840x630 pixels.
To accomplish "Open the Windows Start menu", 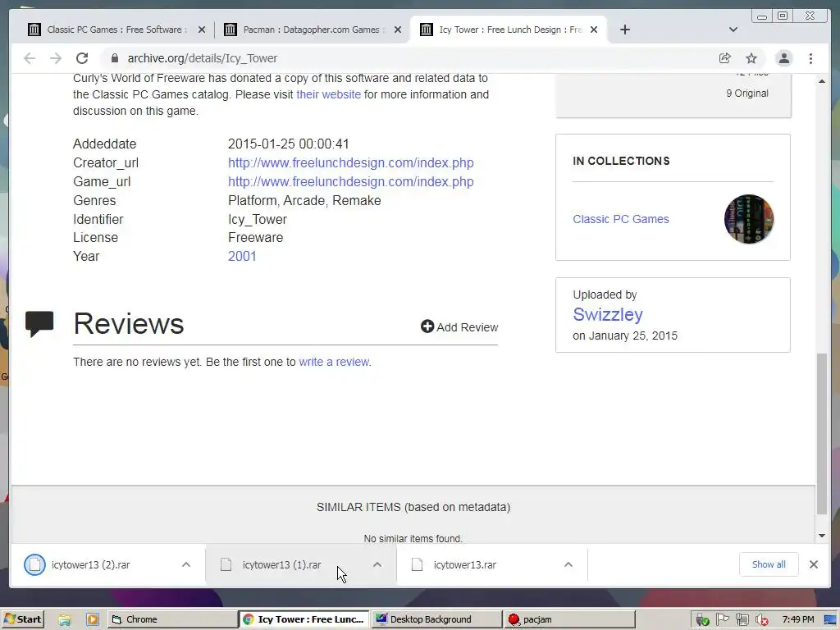I will coord(22,619).
